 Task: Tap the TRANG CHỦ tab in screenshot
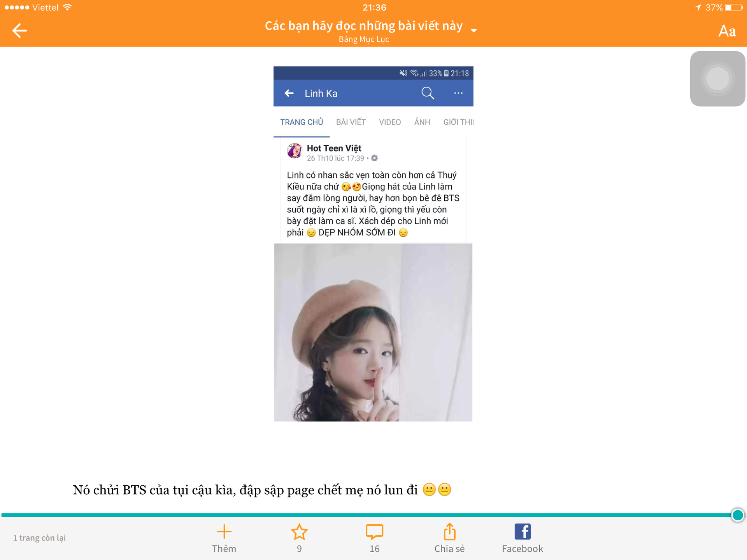click(x=302, y=122)
